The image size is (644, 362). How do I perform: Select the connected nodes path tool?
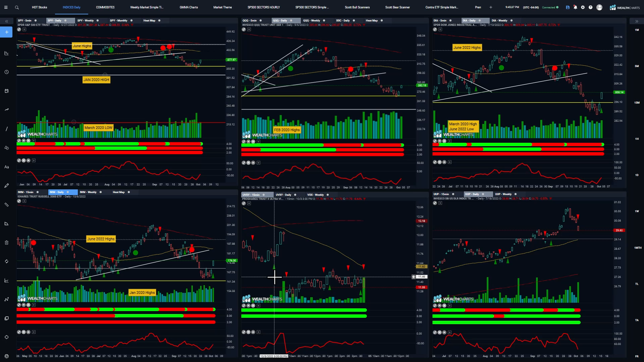pos(6,299)
